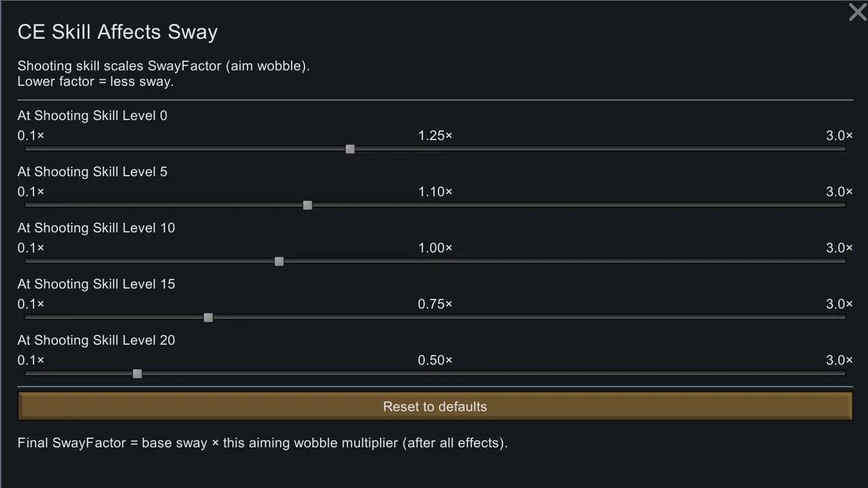Click the 0.1× minimum label for Level 15
The height and width of the screenshot is (488, 868).
point(31,304)
